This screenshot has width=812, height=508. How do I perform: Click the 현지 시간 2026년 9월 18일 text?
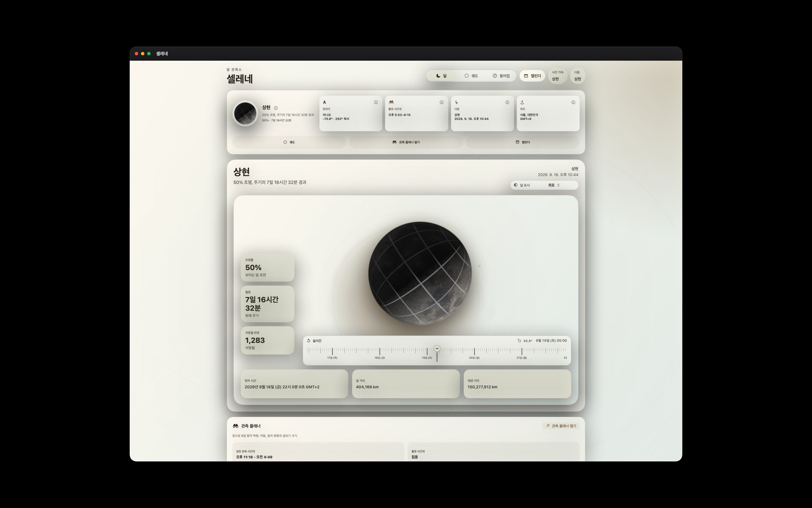[x=282, y=387]
